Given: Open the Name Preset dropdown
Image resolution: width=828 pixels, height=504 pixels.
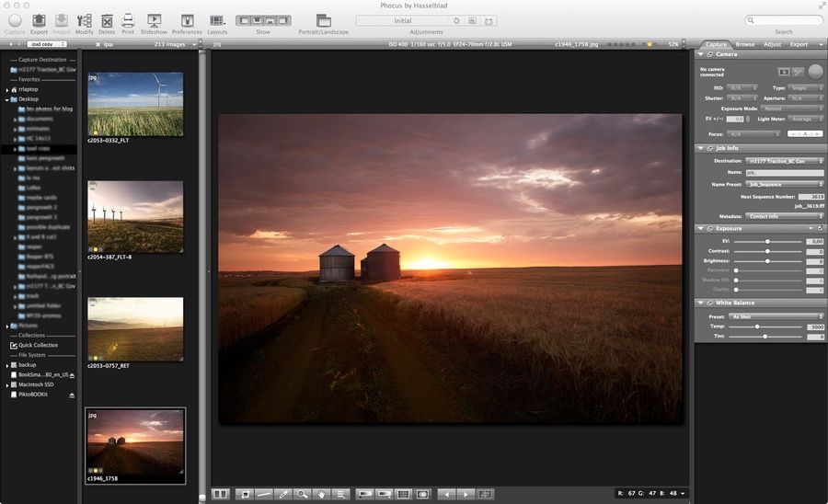Looking at the screenshot, I should click(x=785, y=184).
